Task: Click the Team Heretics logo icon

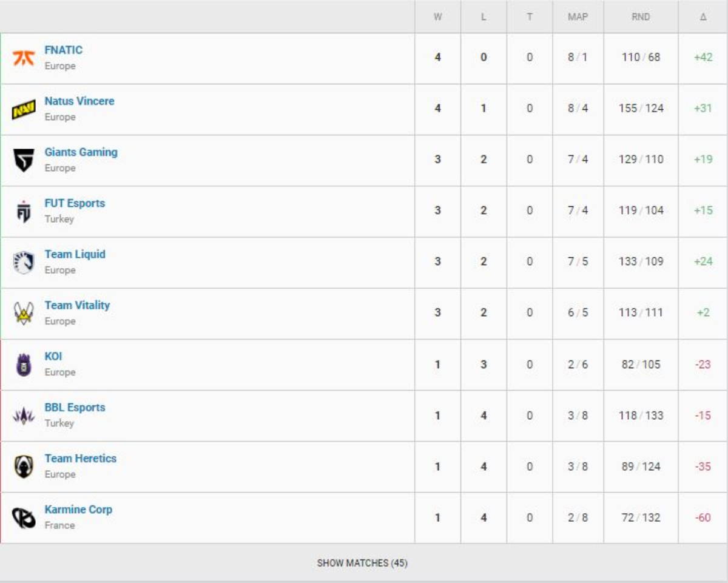Action: [24, 467]
